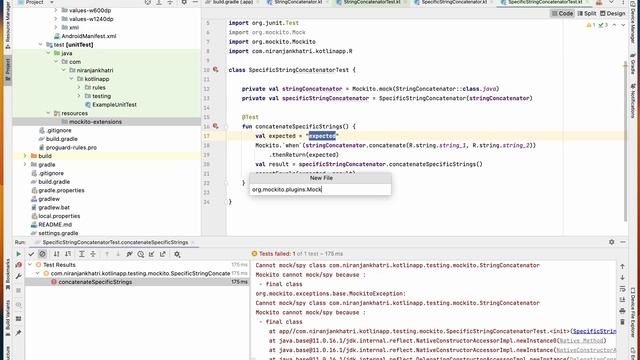Run class SpecificStringConcatenatorTest from gutter
Screen dimensions: 640x360
(216, 70)
